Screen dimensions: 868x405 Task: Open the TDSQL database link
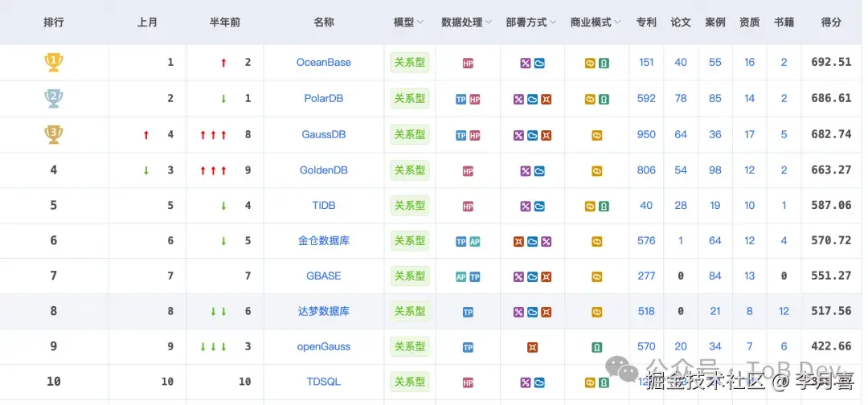pos(324,382)
